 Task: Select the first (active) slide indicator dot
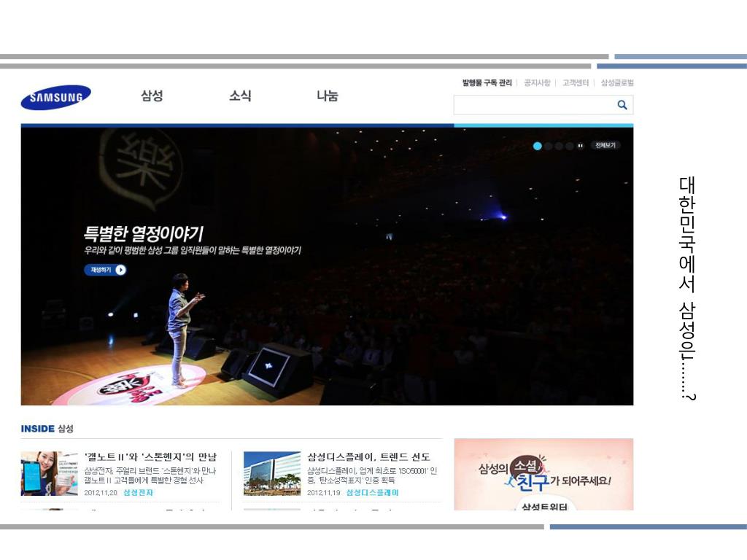(538, 146)
